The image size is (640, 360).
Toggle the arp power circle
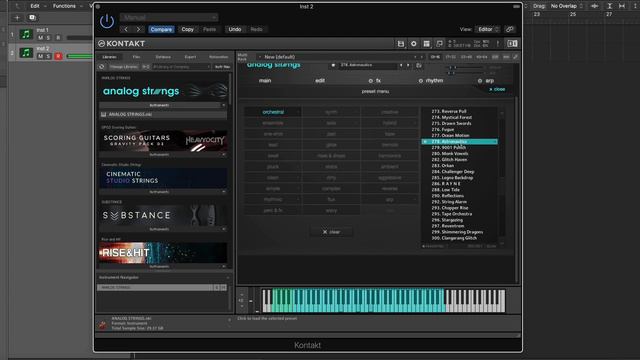click(x=480, y=81)
